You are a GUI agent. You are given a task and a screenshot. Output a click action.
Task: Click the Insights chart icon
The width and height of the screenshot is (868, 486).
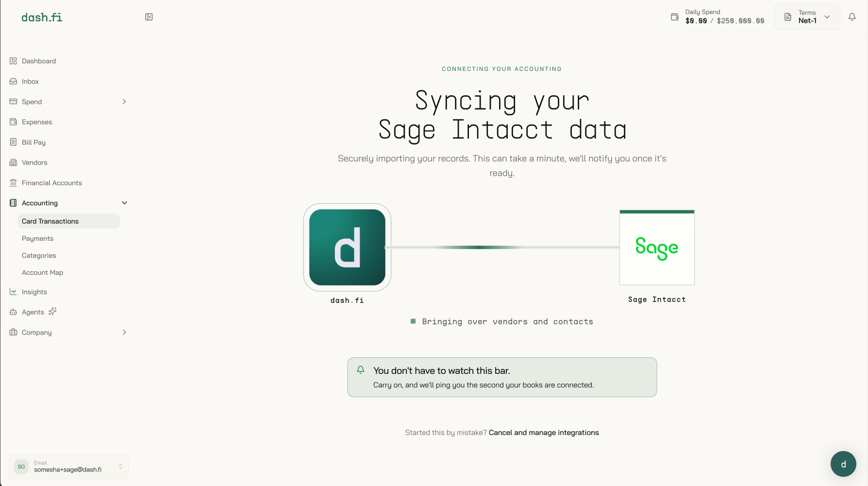[x=13, y=292]
